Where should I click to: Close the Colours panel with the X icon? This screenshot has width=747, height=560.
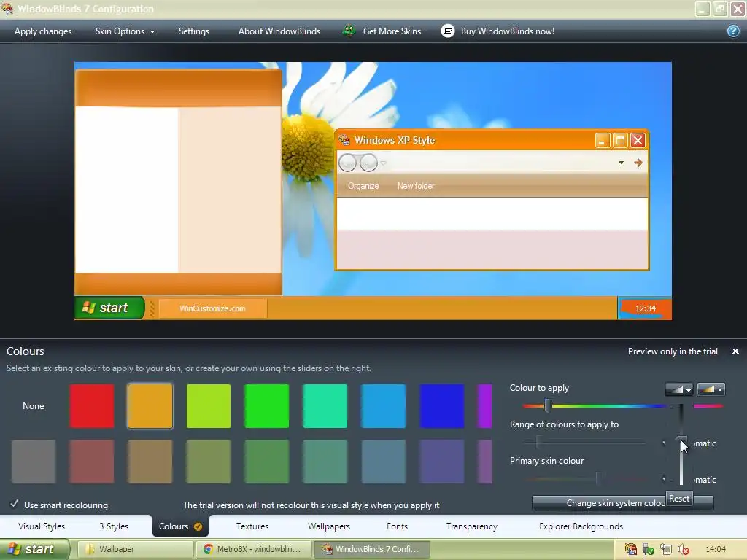tap(735, 351)
